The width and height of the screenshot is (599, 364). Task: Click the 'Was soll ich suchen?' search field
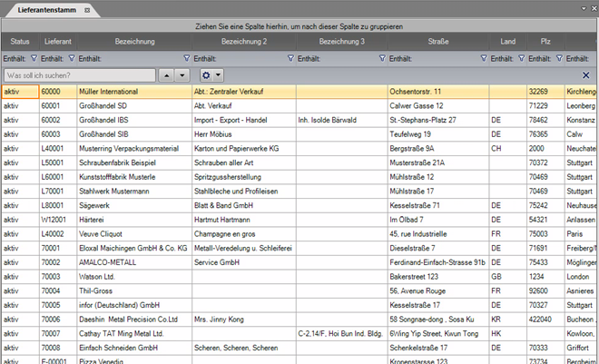[80, 74]
